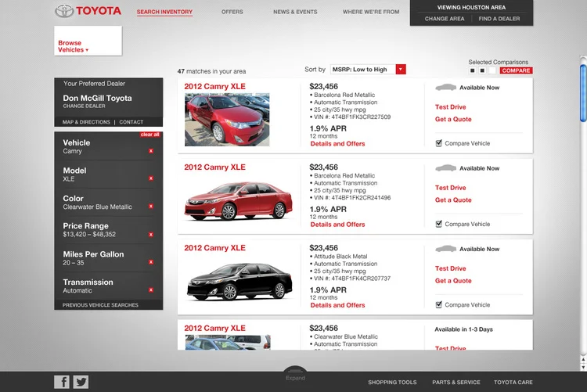Click car availability icon for Attitude Black Camry
Screen dimensions: 587x392
pos(446,249)
